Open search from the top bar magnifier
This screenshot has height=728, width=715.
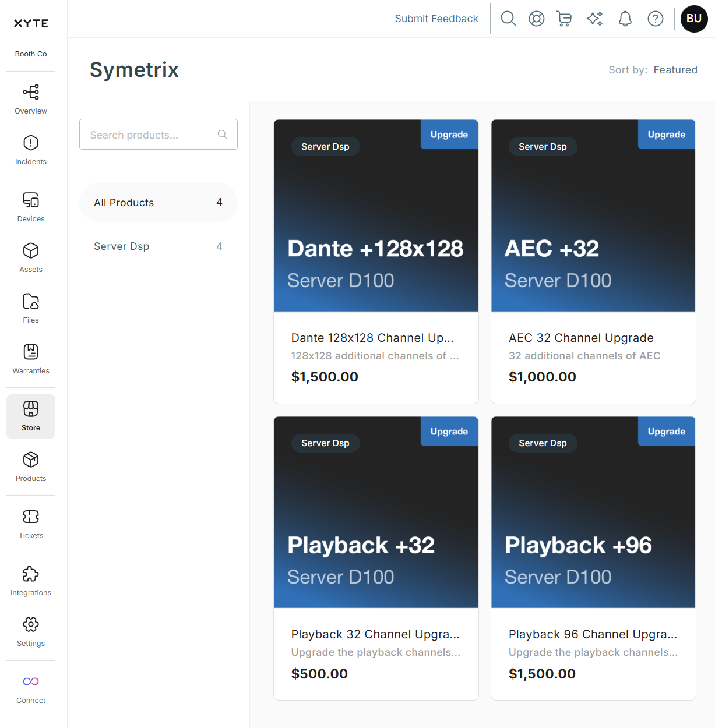click(509, 19)
